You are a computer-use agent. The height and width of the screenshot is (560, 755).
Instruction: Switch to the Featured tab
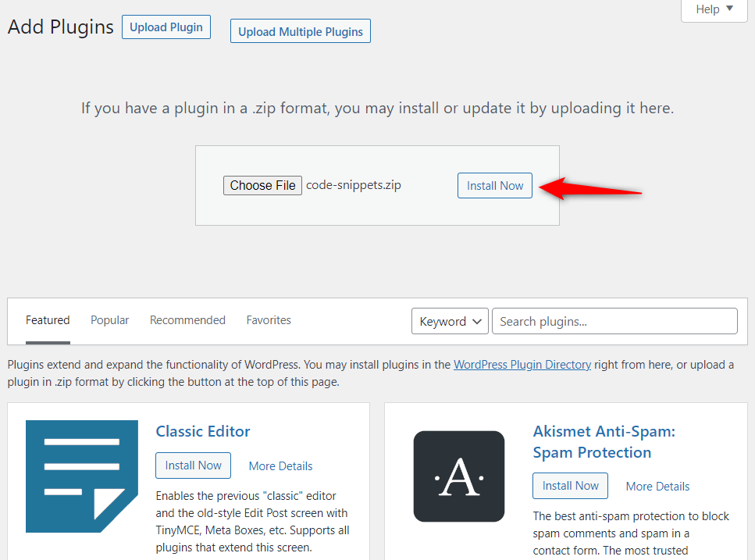click(48, 320)
